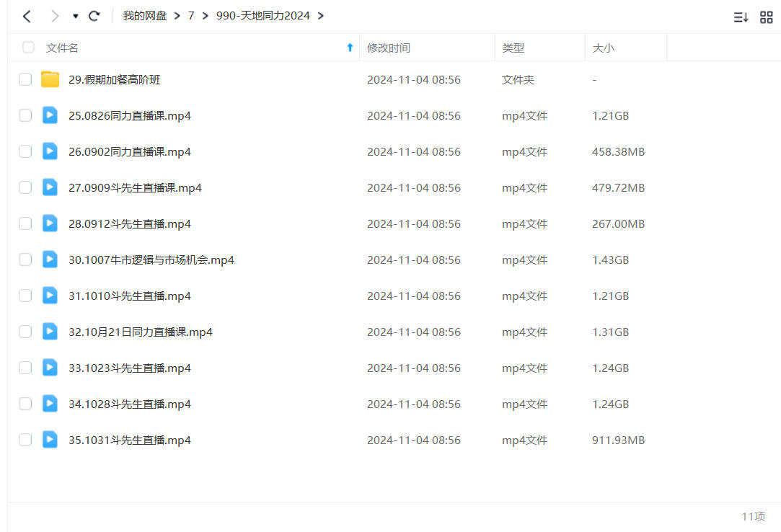Click size value 479.72MB

[618, 188]
